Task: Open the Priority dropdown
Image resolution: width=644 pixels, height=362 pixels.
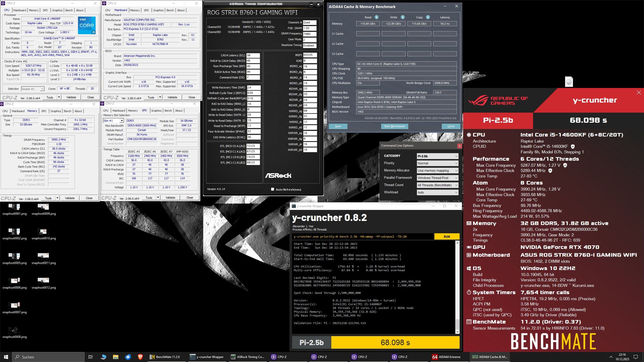Action: pos(437,163)
